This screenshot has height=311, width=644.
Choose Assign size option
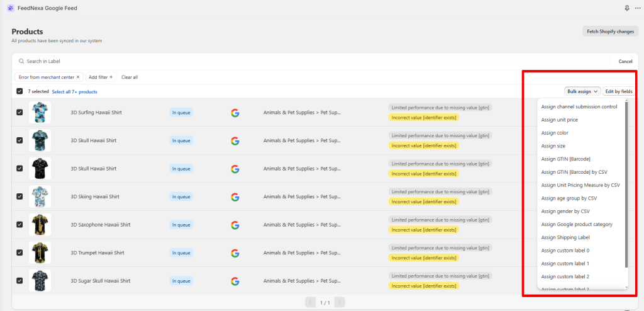[x=553, y=146]
